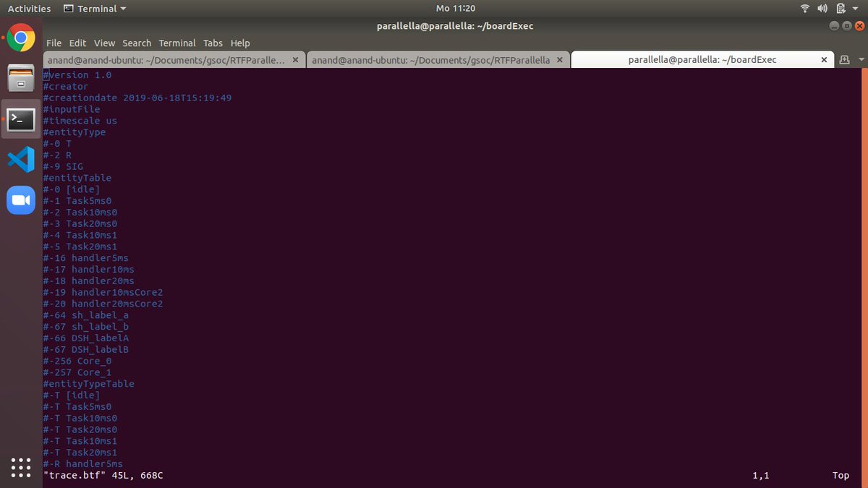Click the '#-2 R' line

(57, 155)
